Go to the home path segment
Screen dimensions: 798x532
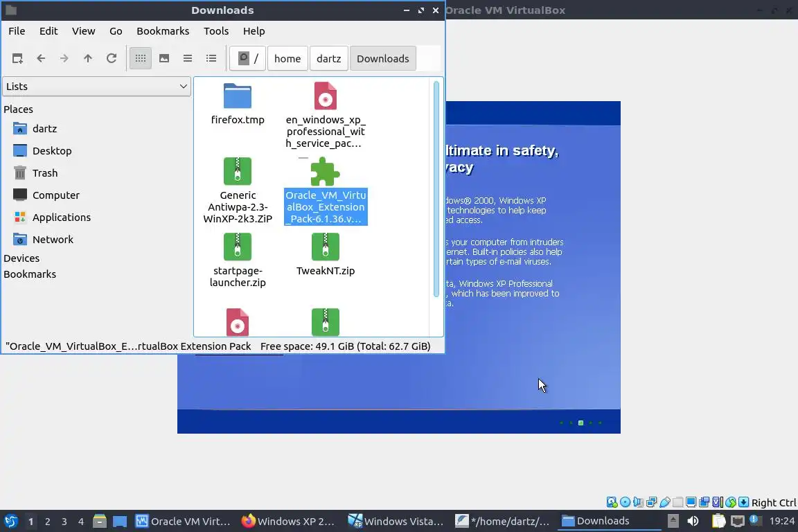(x=287, y=59)
